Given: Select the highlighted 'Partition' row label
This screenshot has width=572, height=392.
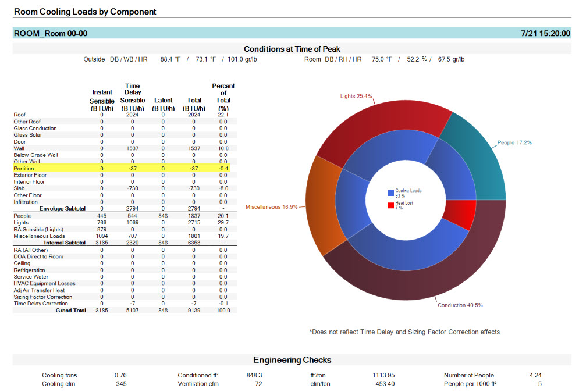Looking at the screenshot, I should click(x=24, y=169).
